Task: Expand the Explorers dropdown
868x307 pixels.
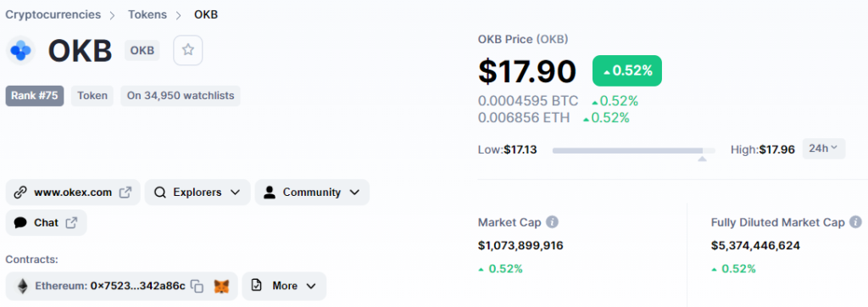Action: (x=198, y=193)
